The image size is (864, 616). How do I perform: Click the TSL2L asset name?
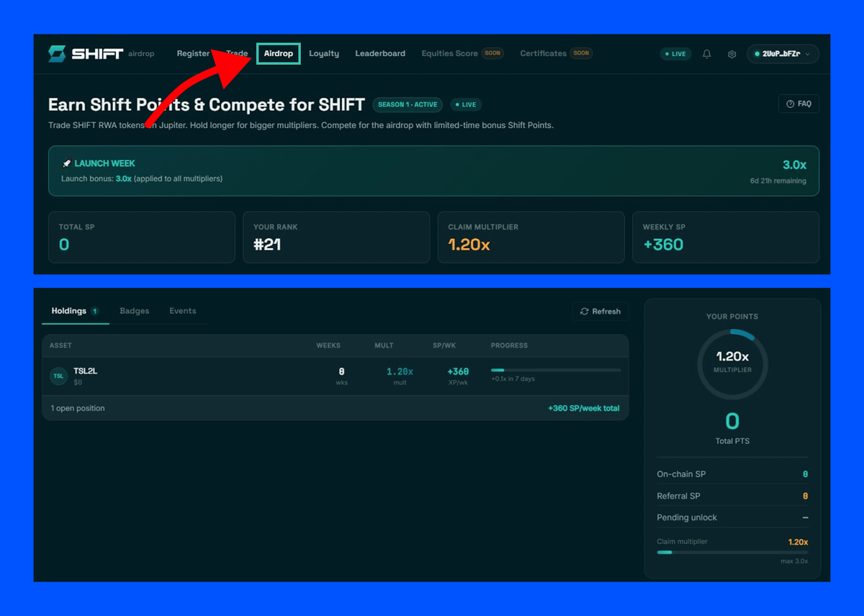coord(85,371)
